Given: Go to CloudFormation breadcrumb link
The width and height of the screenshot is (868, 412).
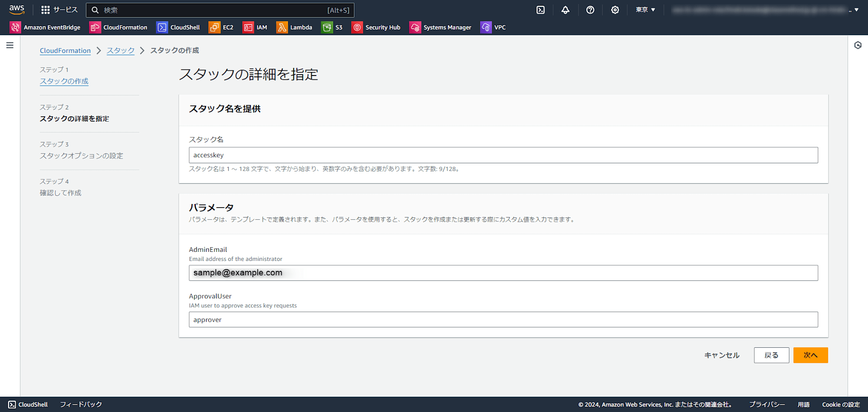Looking at the screenshot, I should click(65, 50).
